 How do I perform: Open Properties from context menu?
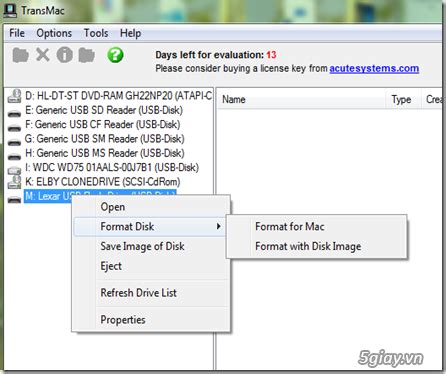click(x=151, y=320)
